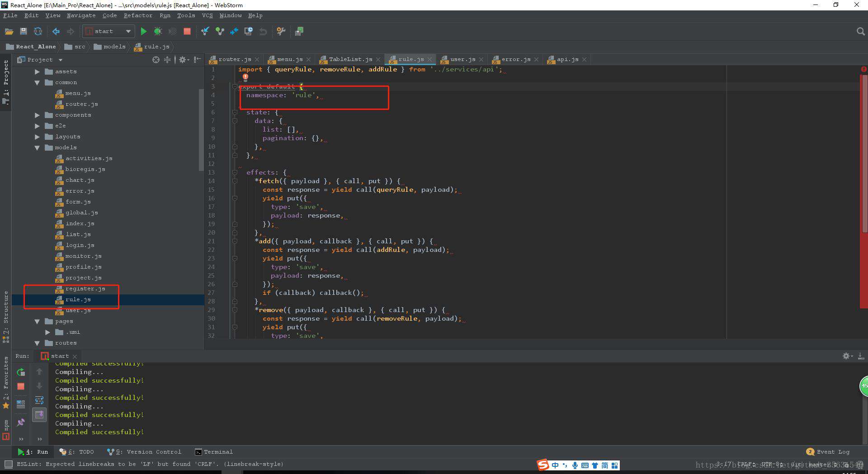Open the File menu
Viewport: 868px width, 474px height.
pos(10,15)
